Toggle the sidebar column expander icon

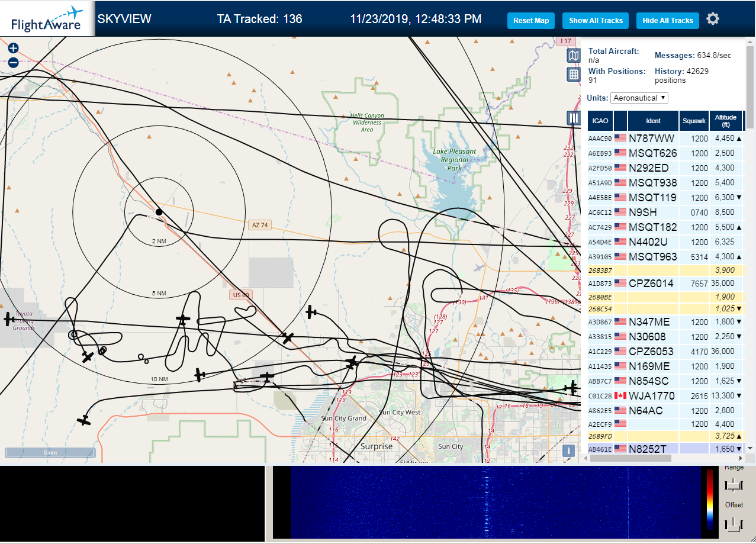tap(574, 117)
